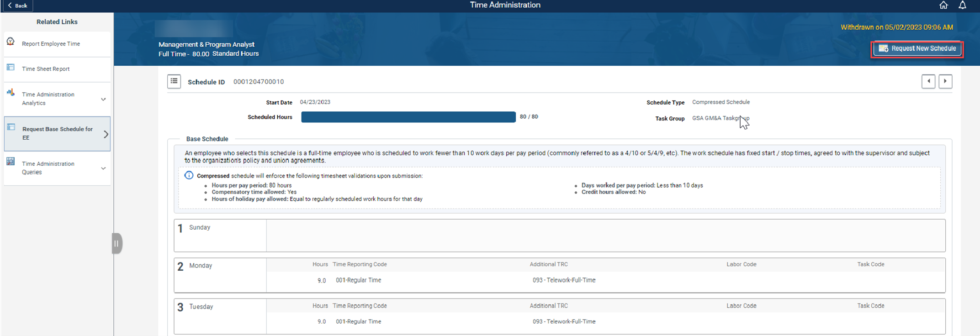Click the Base Schedule section heading
This screenshot has height=336, width=980.
(207, 139)
